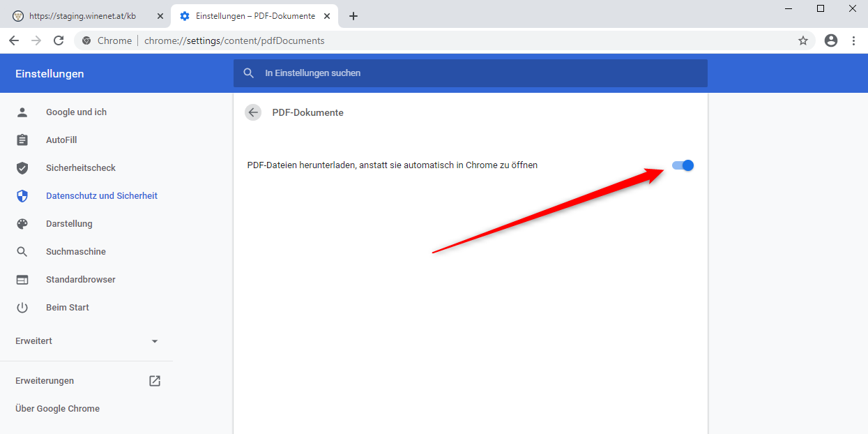Open Chrome three-dot menu
The width and height of the screenshot is (868, 434).
[x=853, y=40]
